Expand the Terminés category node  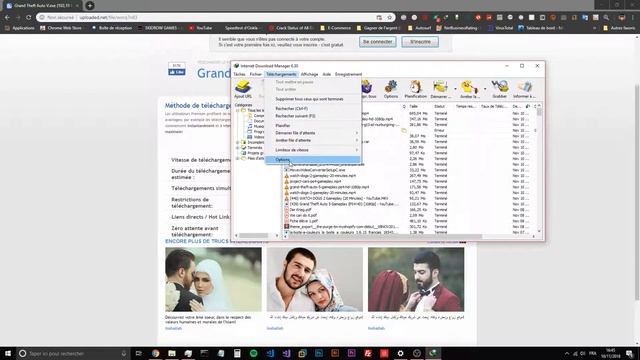(x=238, y=148)
